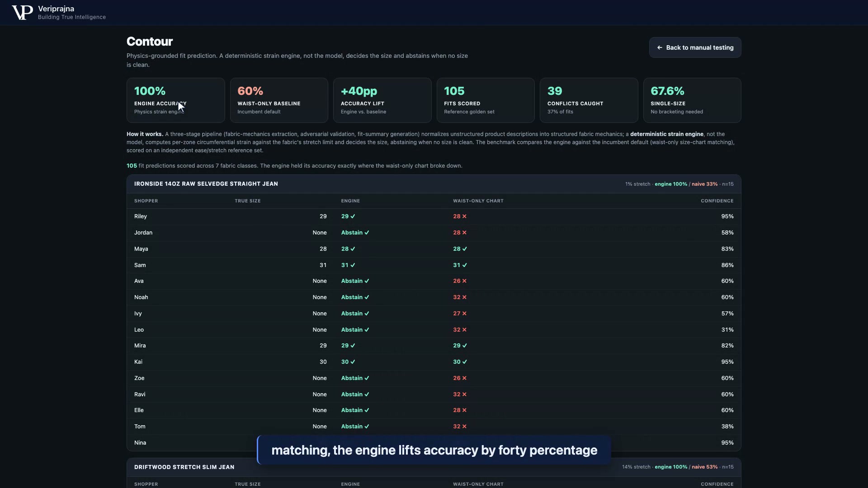This screenshot has height=488, width=868.
Task: Click the Engine column header in Ironside table
Action: coord(350,201)
